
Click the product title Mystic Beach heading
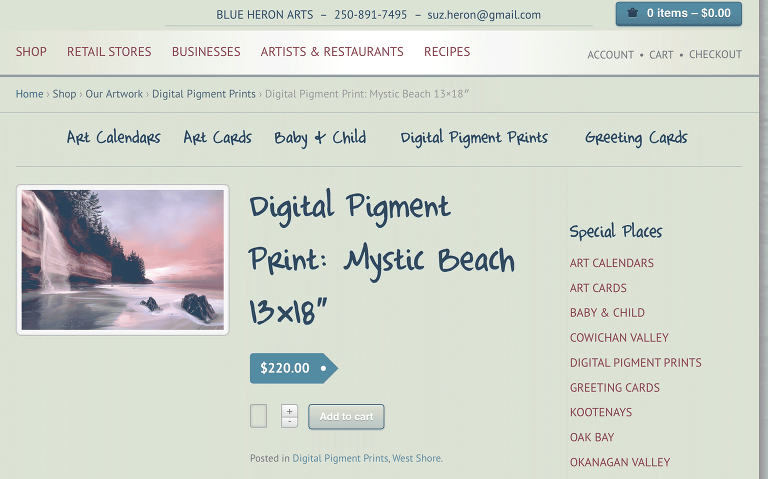382,259
